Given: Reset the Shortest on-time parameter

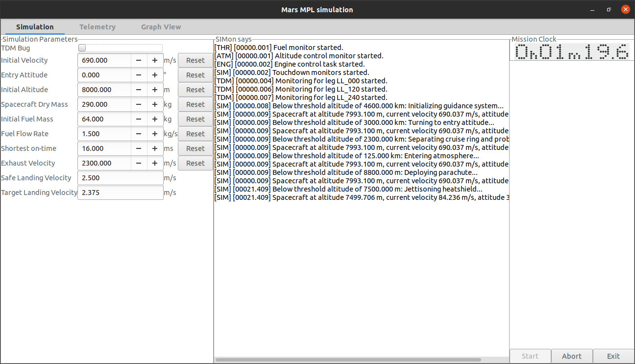Looking at the screenshot, I should click(x=195, y=148).
